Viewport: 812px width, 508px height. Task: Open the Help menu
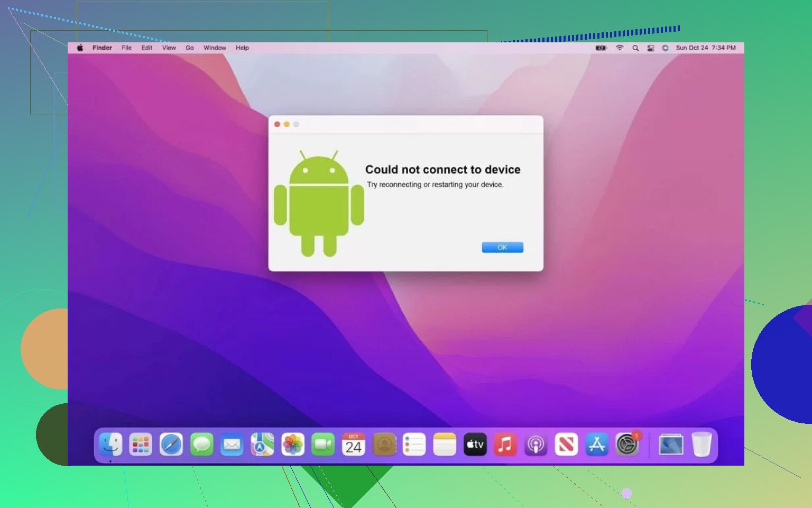(x=242, y=48)
